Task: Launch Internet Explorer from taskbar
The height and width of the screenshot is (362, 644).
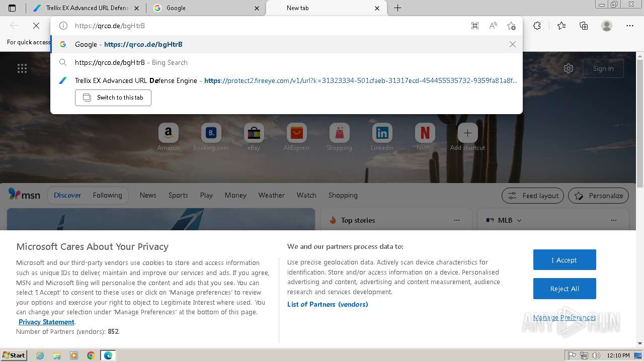Action: [40, 355]
